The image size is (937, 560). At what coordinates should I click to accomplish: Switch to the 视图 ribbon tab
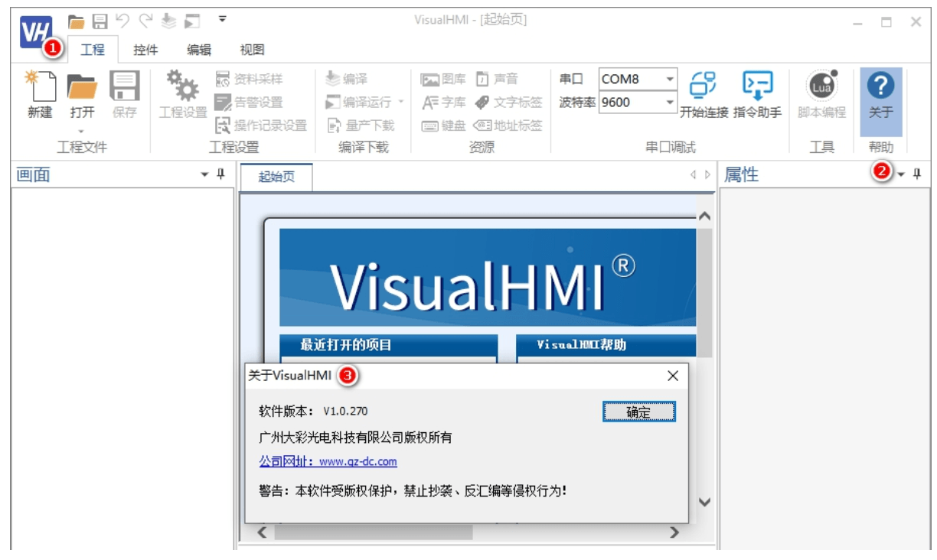[252, 50]
